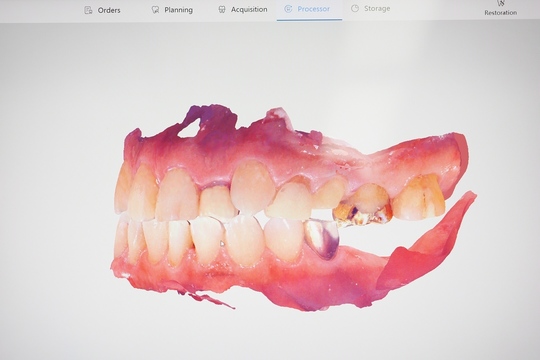The width and height of the screenshot is (540, 360).
Task: Click the triangular hole in upper scan
Action: [x=189, y=130]
